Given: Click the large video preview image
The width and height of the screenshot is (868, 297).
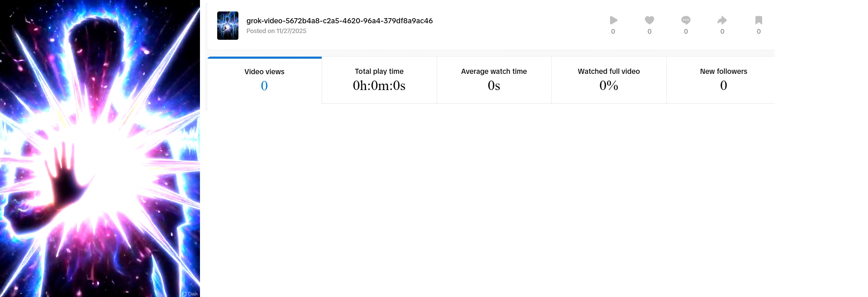Looking at the screenshot, I should click(x=100, y=148).
